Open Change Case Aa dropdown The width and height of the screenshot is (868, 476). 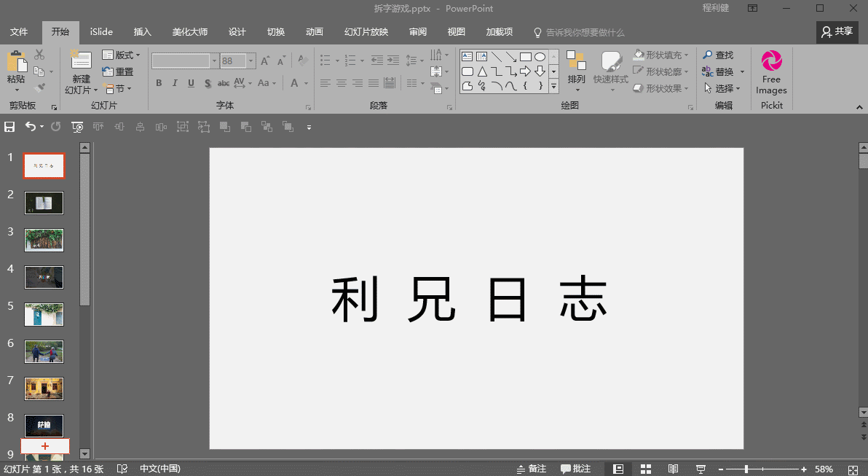(x=267, y=83)
